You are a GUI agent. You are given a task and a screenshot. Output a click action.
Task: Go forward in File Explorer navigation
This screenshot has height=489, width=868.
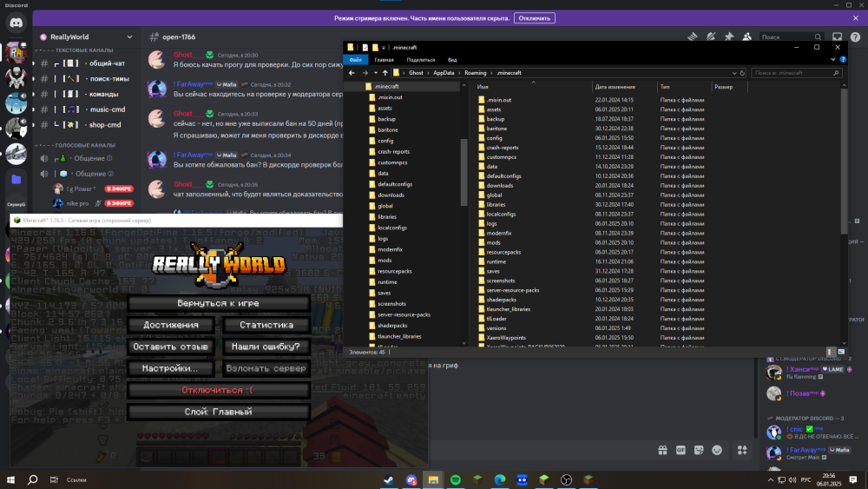(x=365, y=73)
